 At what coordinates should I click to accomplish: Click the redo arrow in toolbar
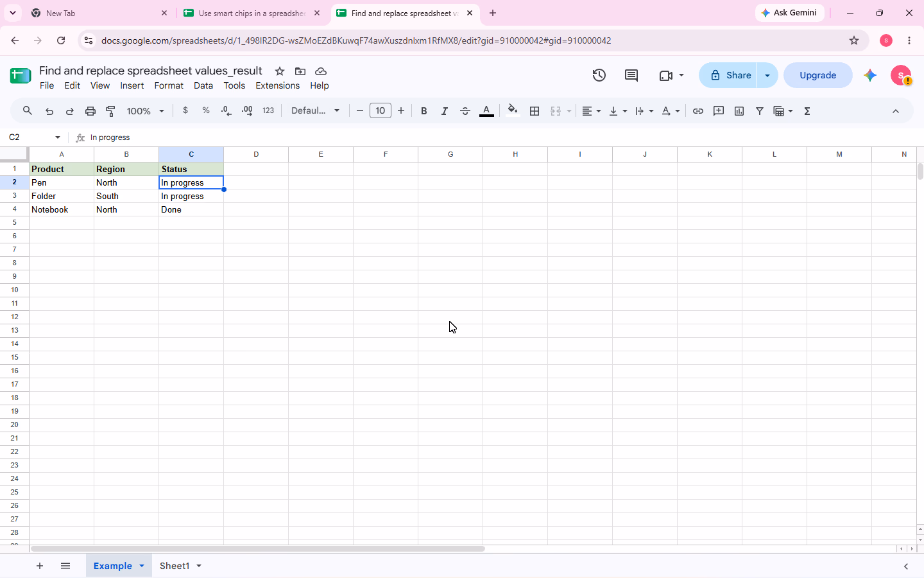(70, 111)
